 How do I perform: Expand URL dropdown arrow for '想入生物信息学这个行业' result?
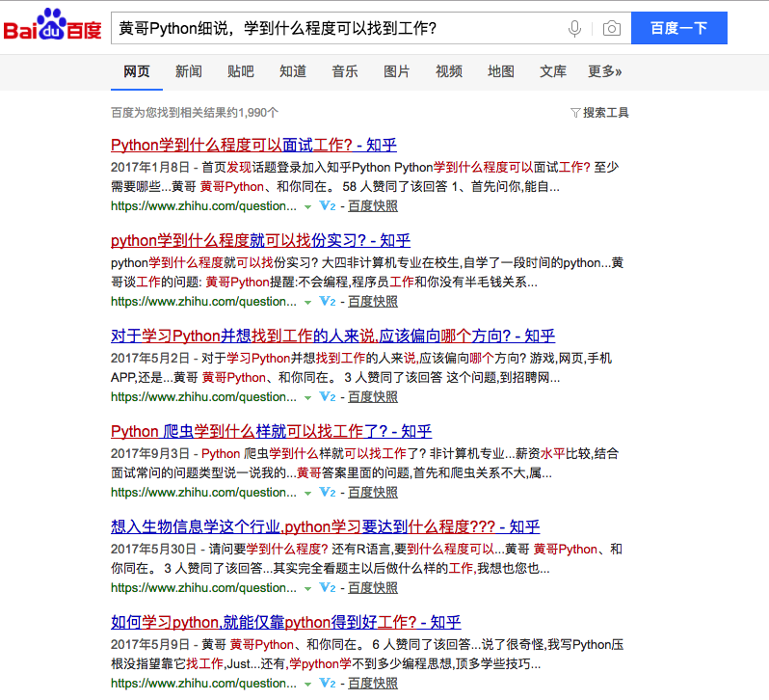tap(307, 589)
